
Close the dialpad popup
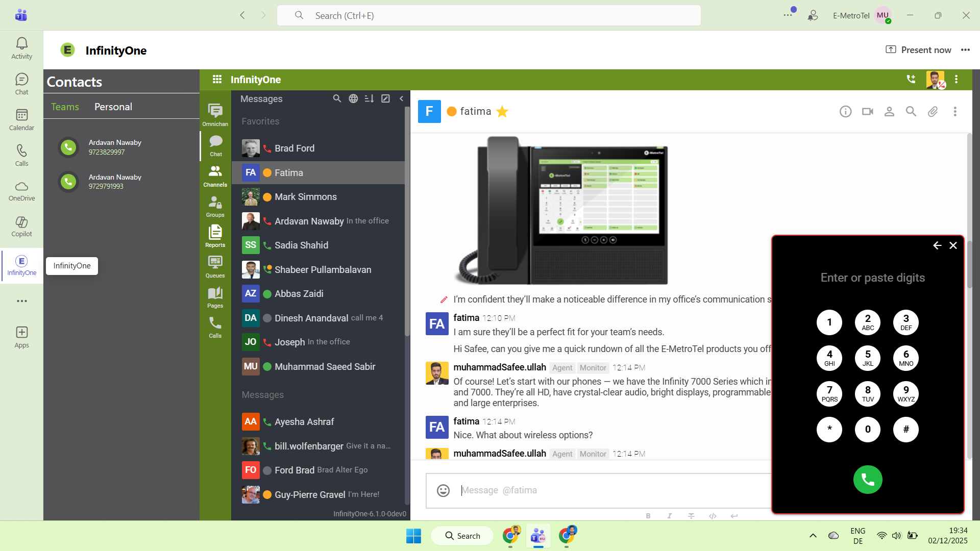click(x=953, y=245)
